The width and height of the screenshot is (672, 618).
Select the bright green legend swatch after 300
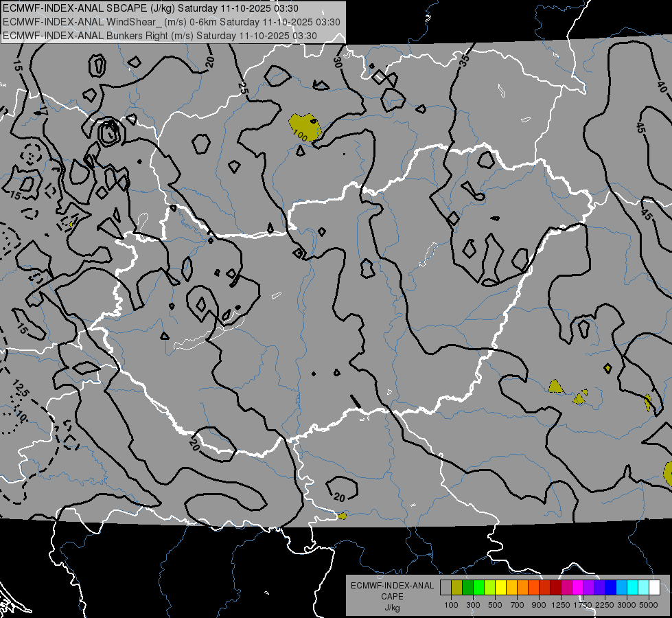click(478, 588)
